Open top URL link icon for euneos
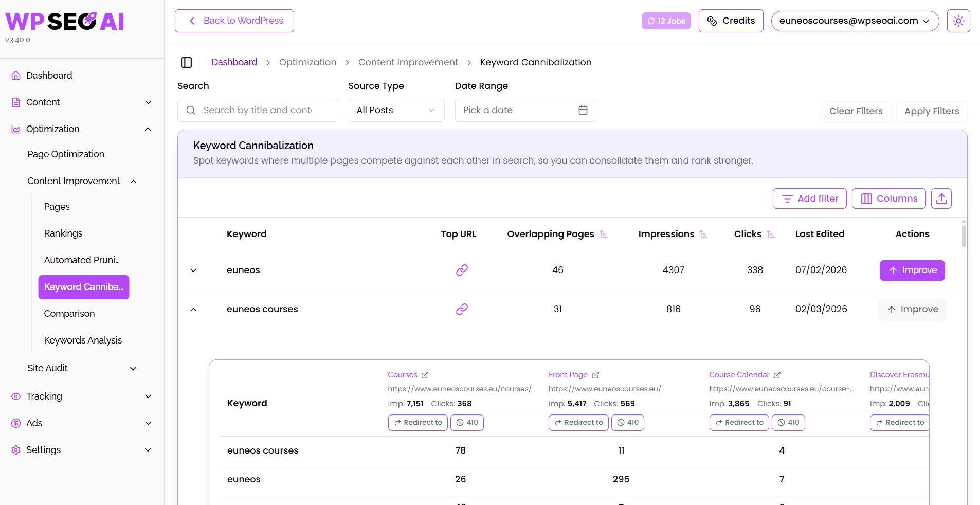980x505 pixels. [462, 270]
